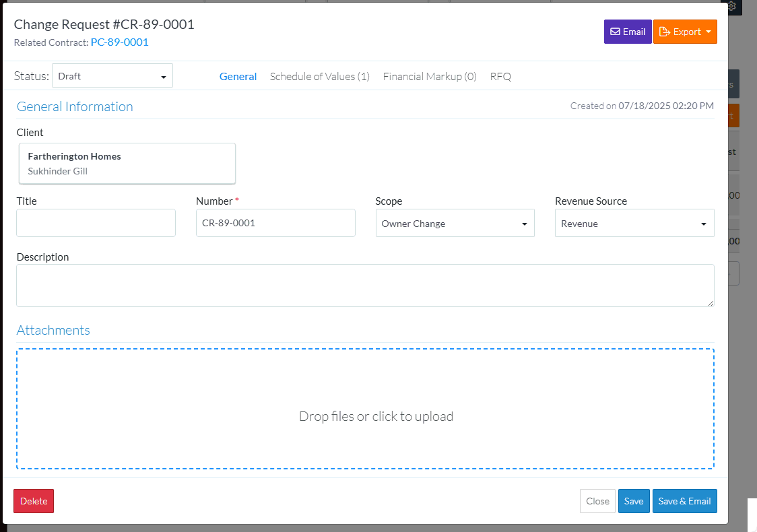Screen dimensions: 757x532
Task: Click the export document icon
Action: coord(664,32)
